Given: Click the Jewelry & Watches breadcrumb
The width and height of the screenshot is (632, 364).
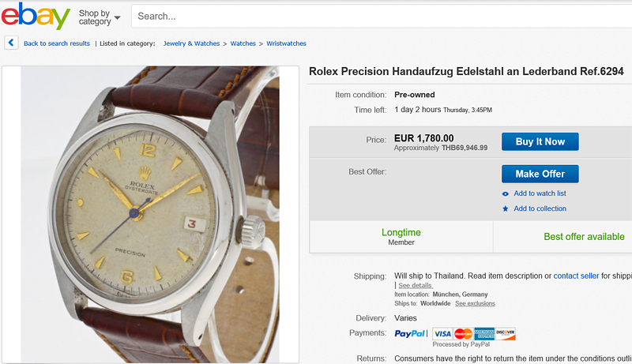Looking at the screenshot, I should coord(191,43).
